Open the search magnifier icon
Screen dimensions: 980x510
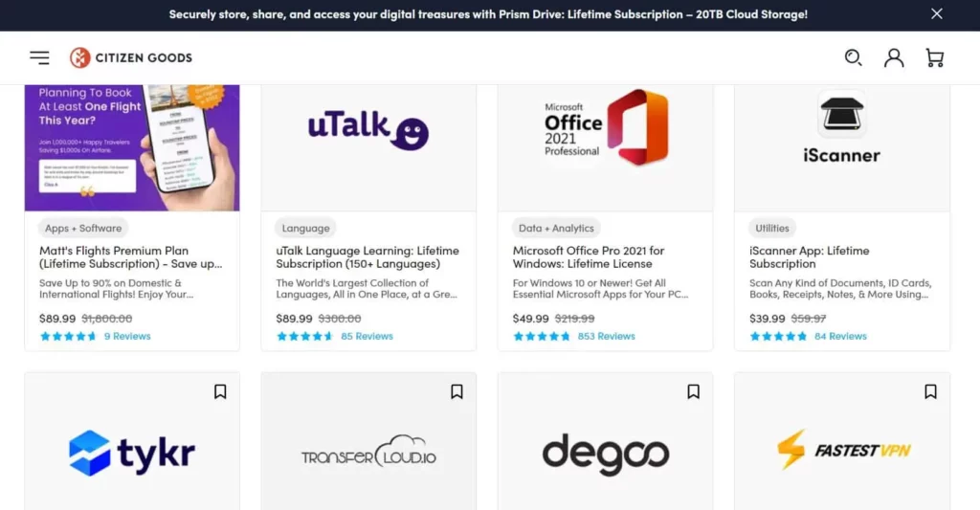click(x=853, y=57)
